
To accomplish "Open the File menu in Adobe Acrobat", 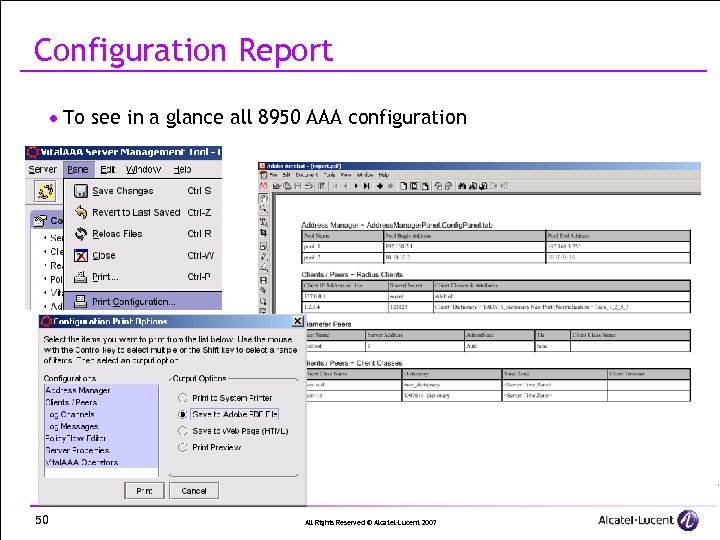I will point(273,175).
